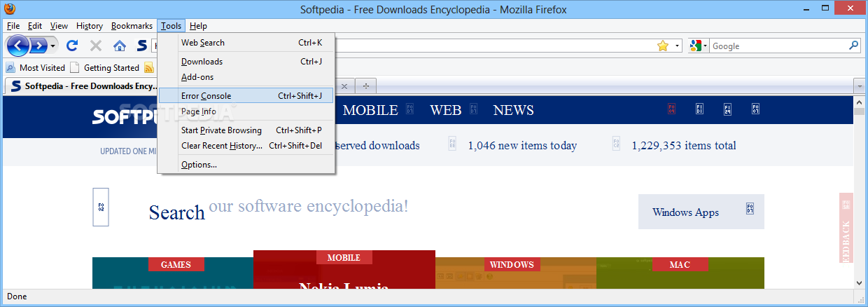This screenshot has width=868, height=307.
Task: Click the FEEDBACK side tab
Action: pos(846,228)
